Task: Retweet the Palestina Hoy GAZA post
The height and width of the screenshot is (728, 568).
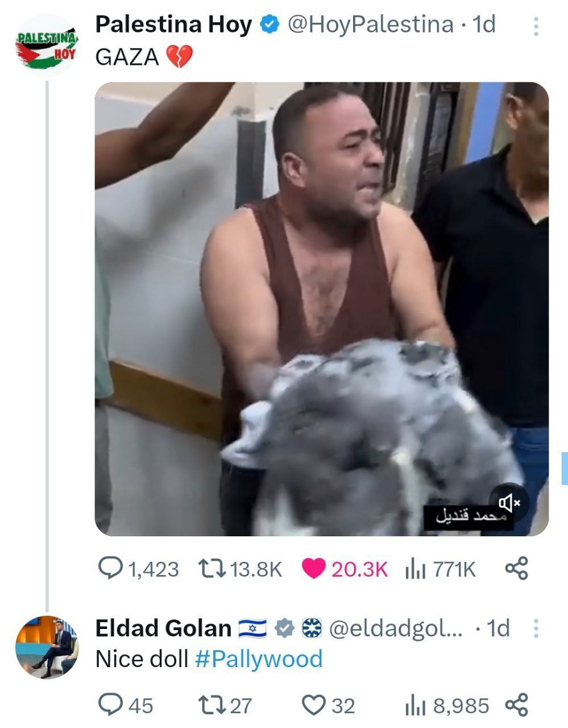Action: (240, 569)
